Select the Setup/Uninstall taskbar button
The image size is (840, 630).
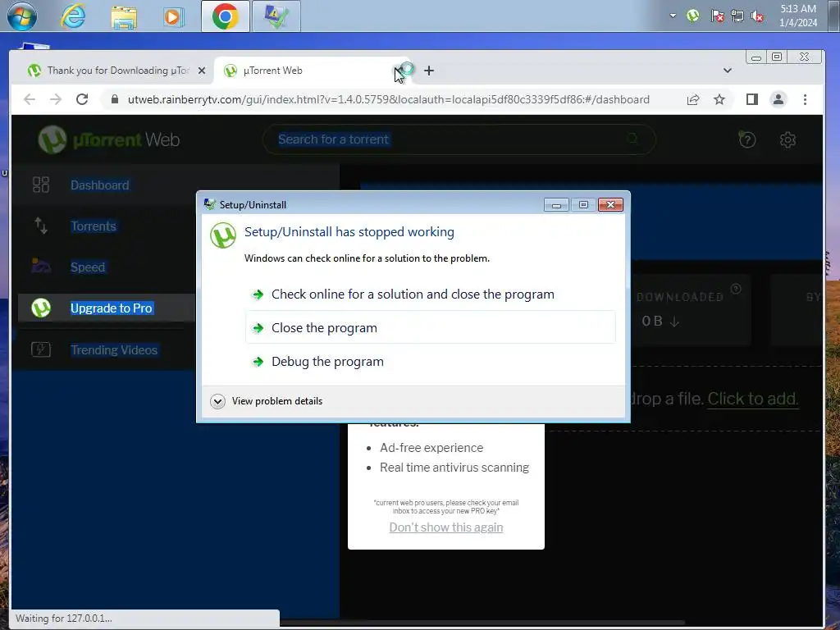(276, 16)
